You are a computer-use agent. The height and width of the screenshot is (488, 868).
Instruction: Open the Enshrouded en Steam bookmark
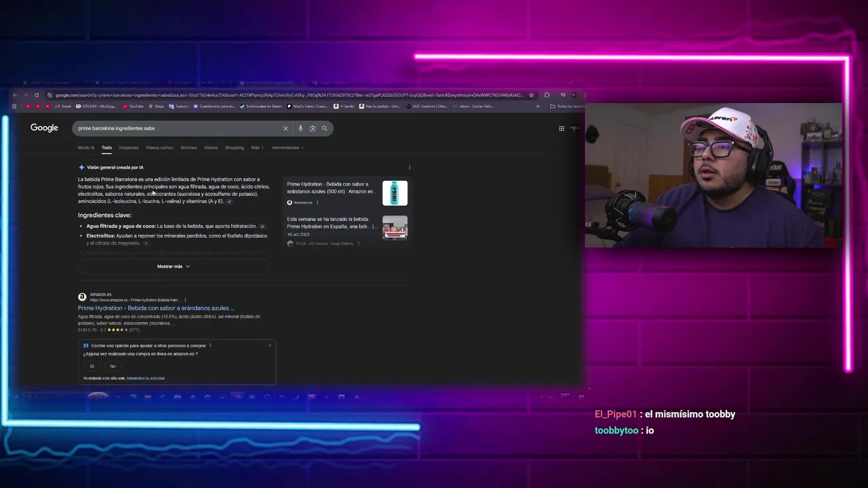[x=261, y=106]
